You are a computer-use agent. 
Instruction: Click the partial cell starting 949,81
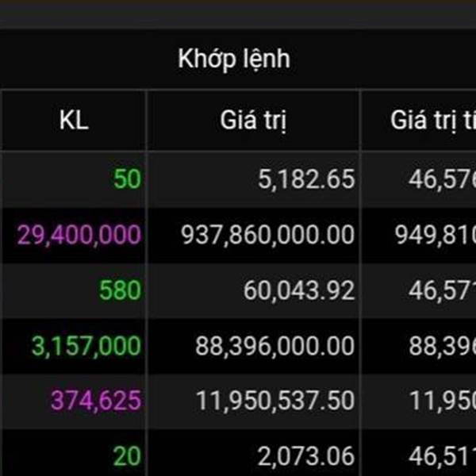[x=436, y=235]
